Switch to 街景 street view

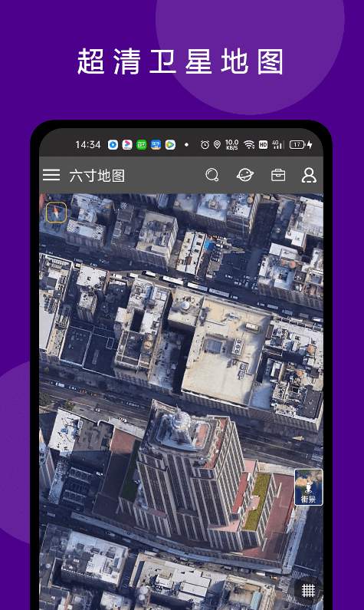point(309,487)
